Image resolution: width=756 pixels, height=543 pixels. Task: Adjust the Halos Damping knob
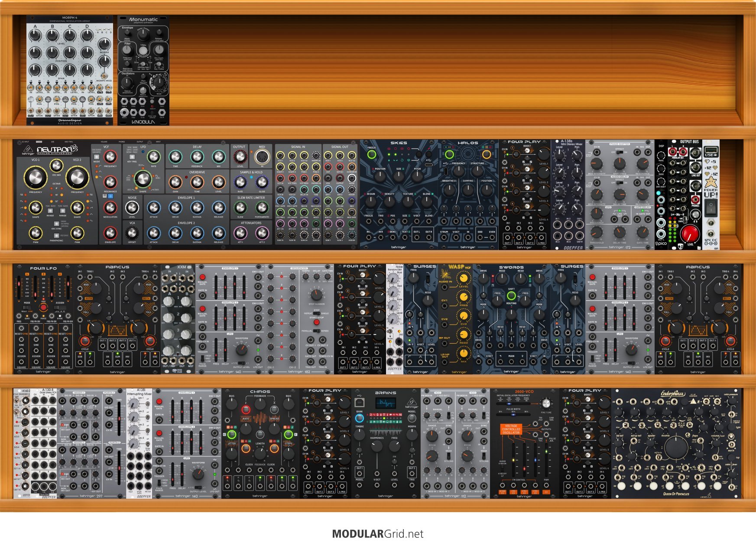[468, 189]
